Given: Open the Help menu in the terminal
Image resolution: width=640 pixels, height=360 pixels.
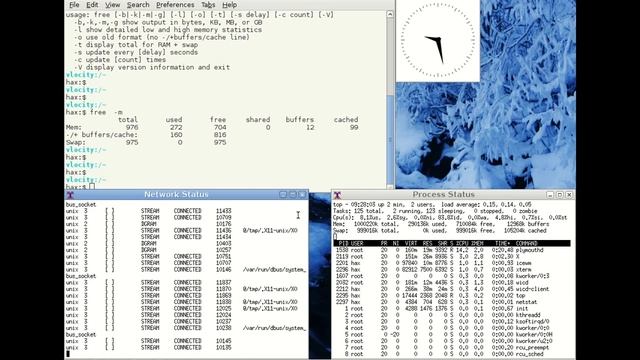Looking at the screenshot, I should [x=229, y=5].
